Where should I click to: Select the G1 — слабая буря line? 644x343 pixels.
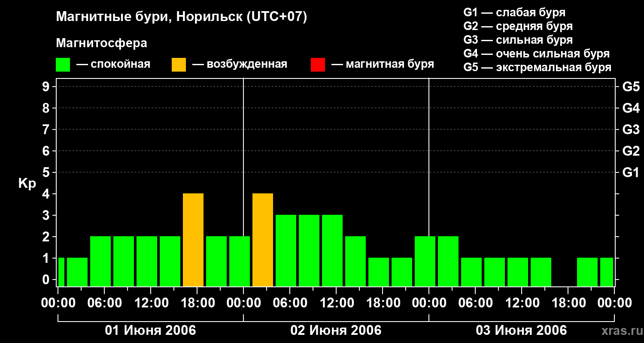514,12
